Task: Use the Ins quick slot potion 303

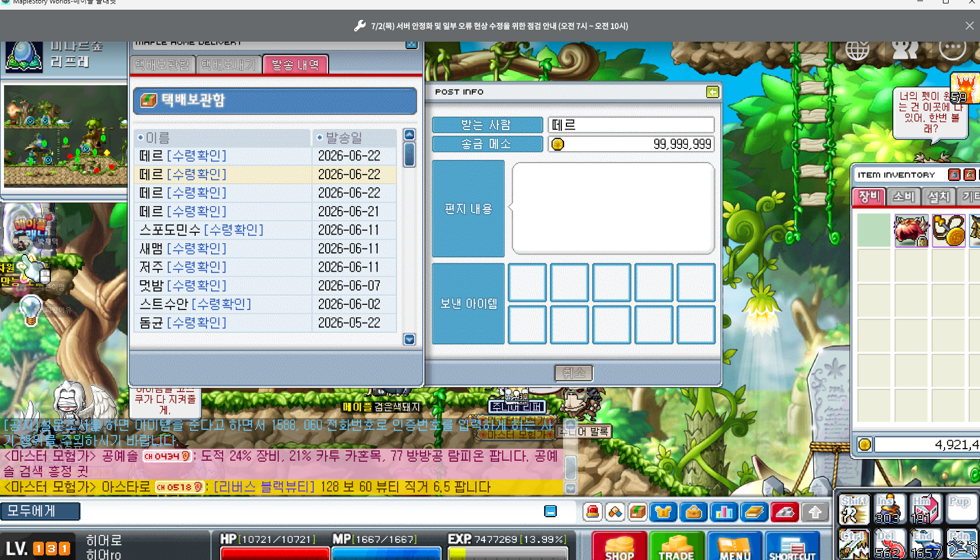Action: [890, 509]
